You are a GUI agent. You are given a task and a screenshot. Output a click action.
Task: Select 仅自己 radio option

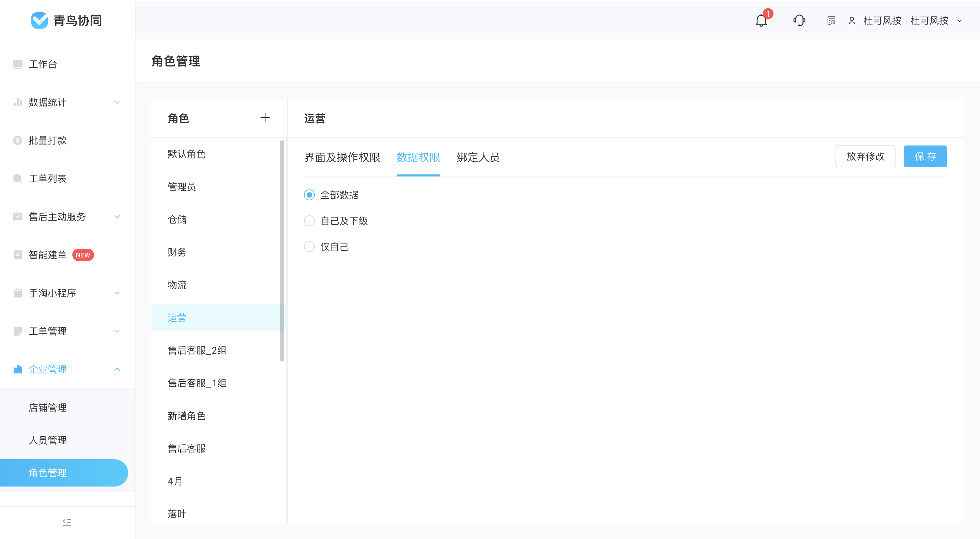(x=309, y=246)
